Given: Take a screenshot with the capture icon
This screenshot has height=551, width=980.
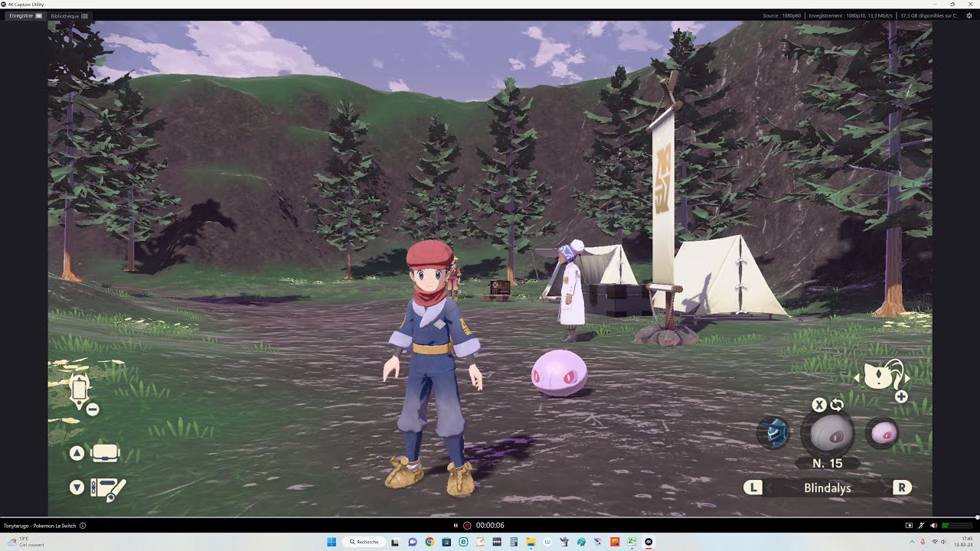Looking at the screenshot, I should click(909, 526).
